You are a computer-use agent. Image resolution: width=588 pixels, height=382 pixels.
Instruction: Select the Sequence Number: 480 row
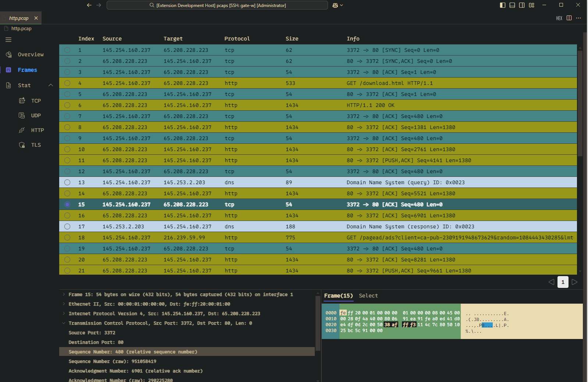187,352
